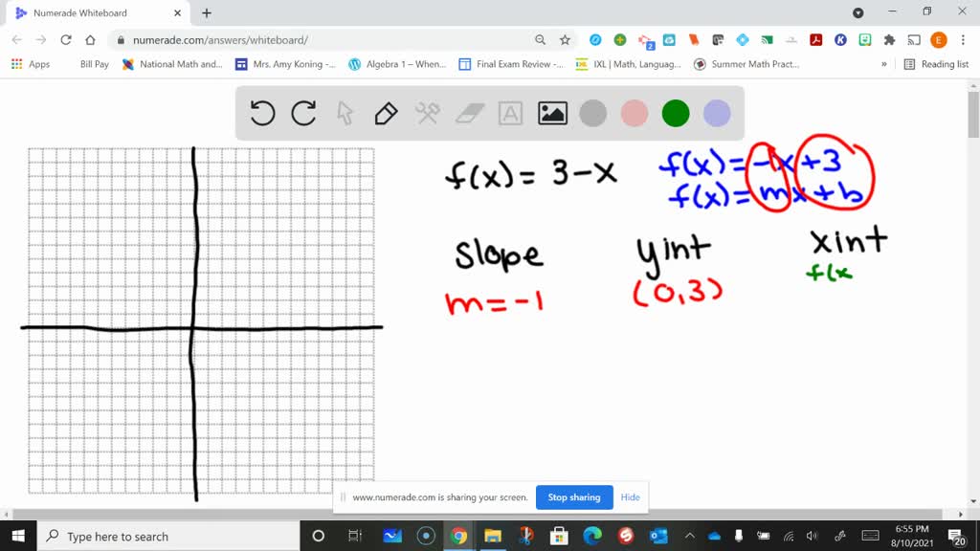Open the Adobe Acrobat browser extension
The height and width of the screenshot is (551, 980).
pyautogui.click(x=816, y=41)
